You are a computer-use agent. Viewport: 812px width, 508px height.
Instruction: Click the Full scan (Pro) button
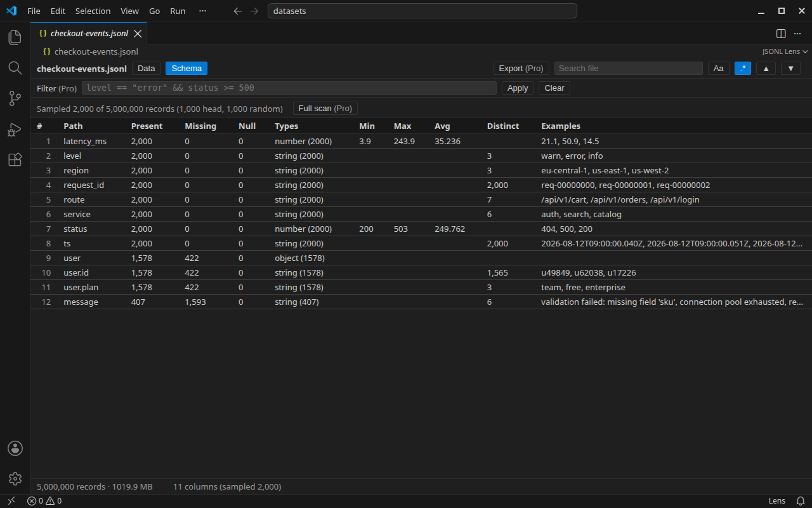click(325, 109)
